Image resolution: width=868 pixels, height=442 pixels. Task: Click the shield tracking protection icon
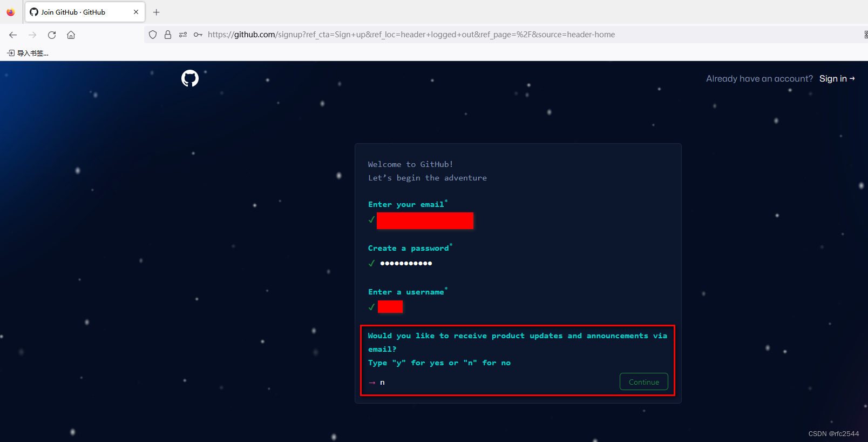153,35
